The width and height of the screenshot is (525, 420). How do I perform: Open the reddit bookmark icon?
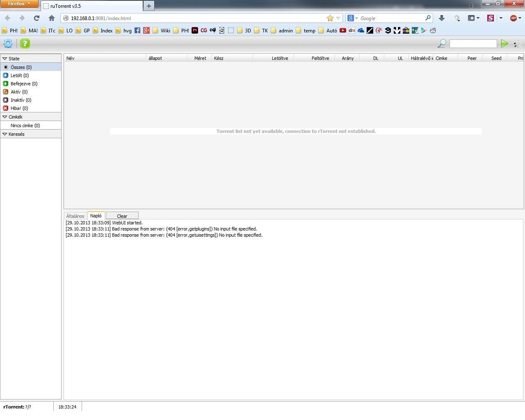[x=433, y=30]
